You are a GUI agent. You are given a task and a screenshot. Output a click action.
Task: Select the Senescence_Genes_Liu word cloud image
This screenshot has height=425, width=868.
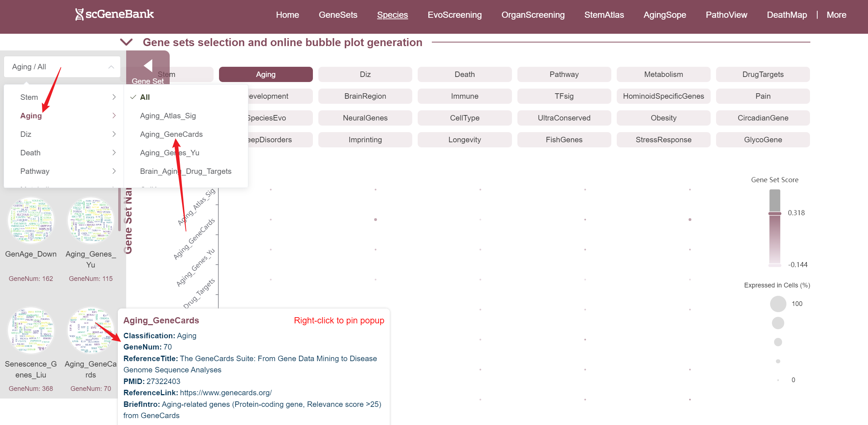[31, 331]
